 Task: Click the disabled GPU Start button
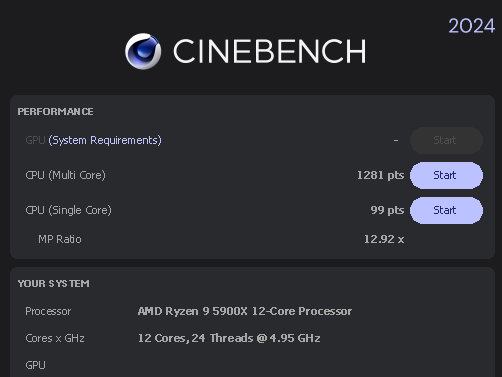click(446, 140)
